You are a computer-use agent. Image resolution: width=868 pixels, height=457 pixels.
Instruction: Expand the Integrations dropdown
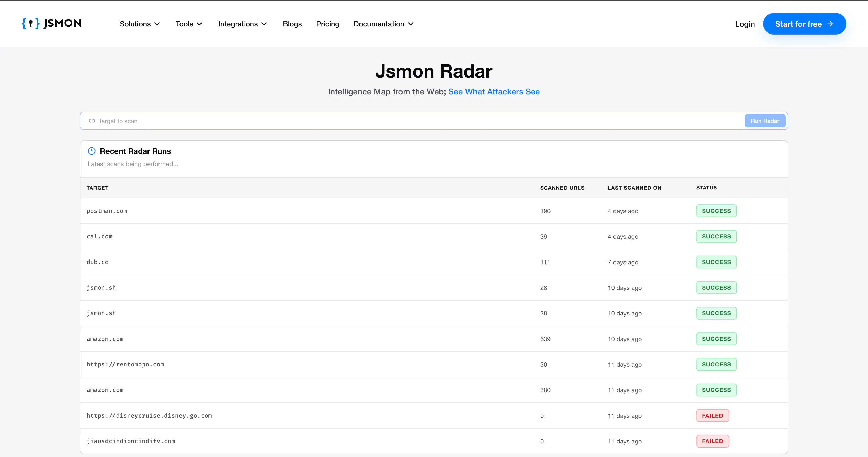[243, 24]
